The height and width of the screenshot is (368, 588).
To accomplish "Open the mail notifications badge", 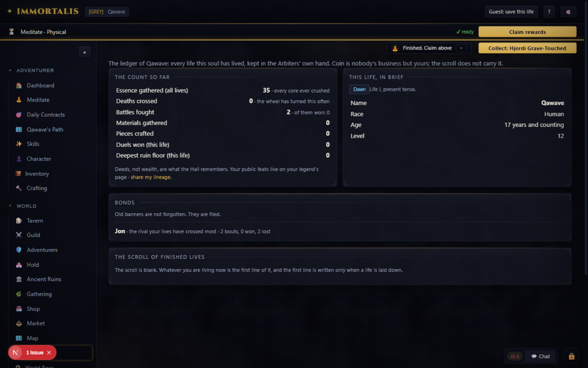I will pos(515,357).
